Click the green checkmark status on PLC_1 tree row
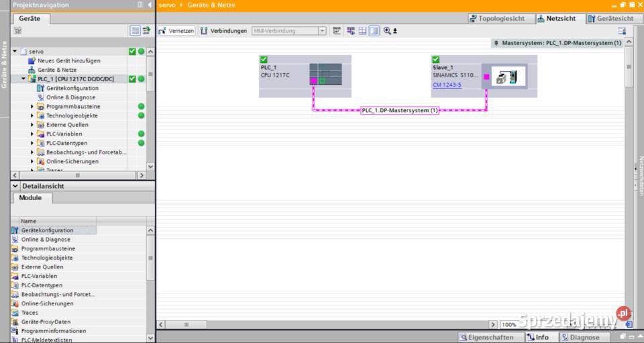Viewport: 644px width, 343px height. [132, 79]
